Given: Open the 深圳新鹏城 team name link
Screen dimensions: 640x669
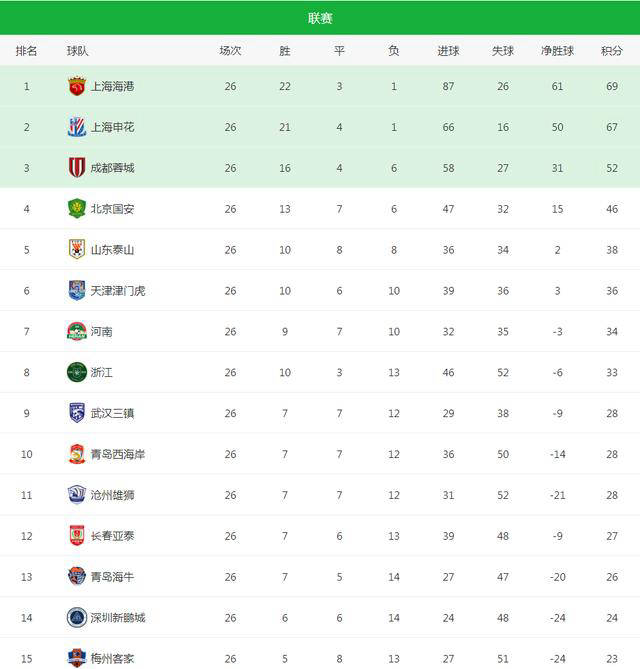Looking at the screenshot, I should point(118,618).
